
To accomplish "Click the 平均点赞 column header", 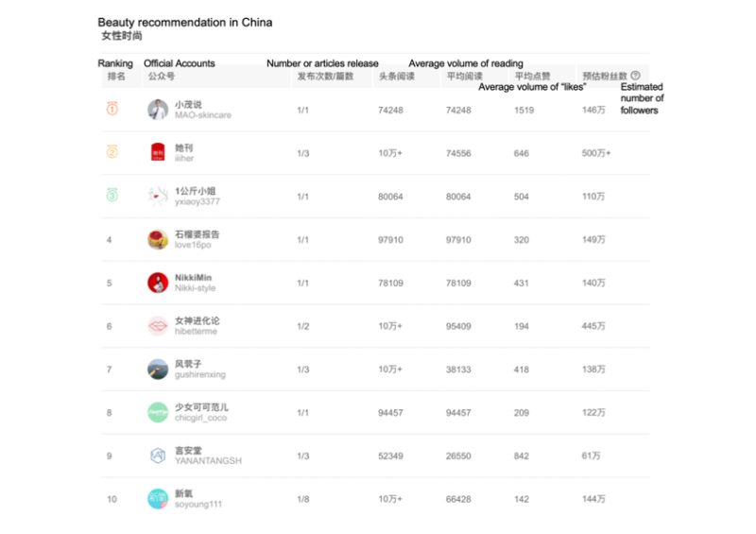I will coord(531,76).
